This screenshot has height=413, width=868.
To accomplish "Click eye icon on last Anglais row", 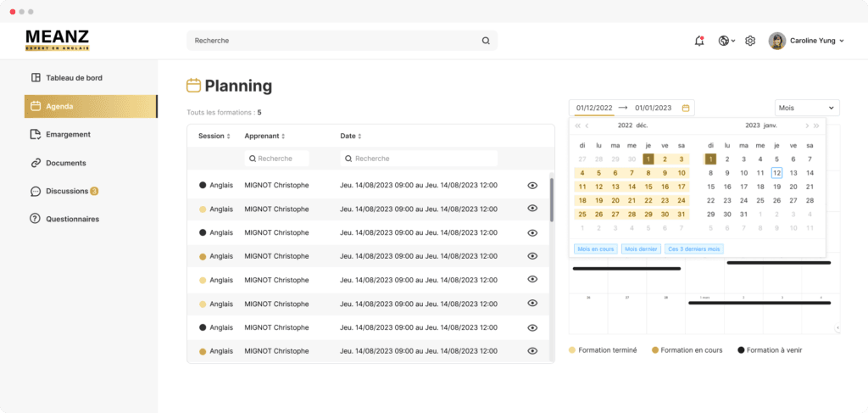I will 532,351.
